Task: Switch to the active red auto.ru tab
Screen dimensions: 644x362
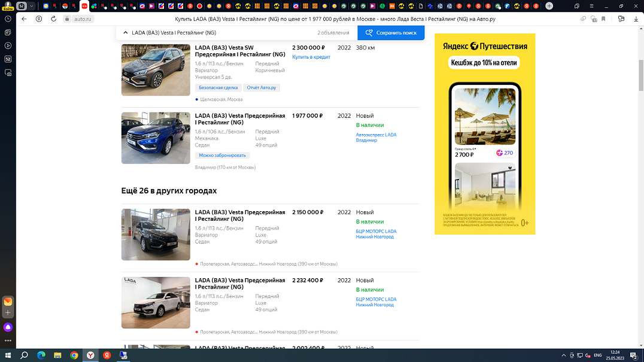Action: pyautogui.click(x=84, y=6)
